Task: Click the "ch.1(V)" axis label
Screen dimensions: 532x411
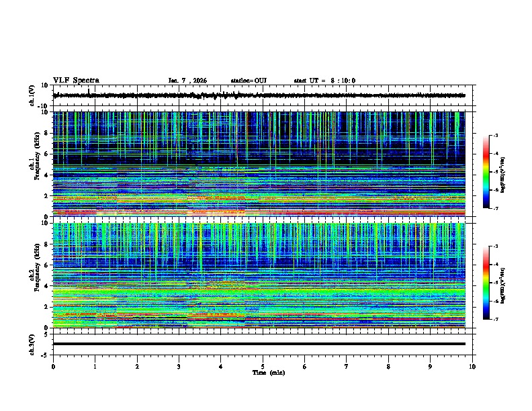Action: [x=32, y=95]
